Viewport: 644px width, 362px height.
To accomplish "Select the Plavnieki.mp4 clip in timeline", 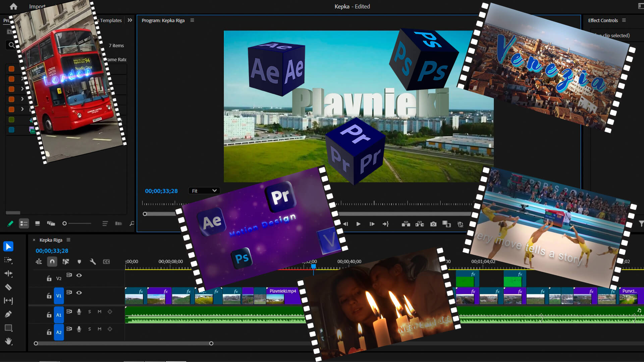I will point(282,296).
